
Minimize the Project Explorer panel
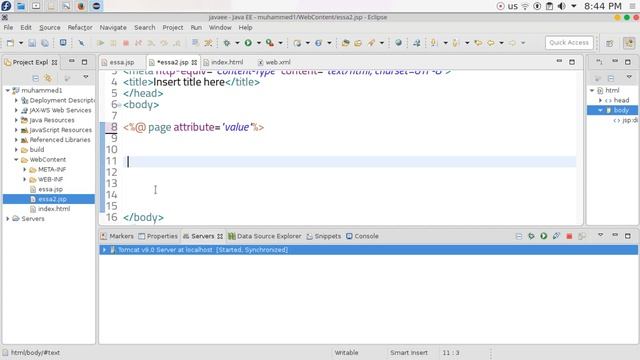pos(71,62)
